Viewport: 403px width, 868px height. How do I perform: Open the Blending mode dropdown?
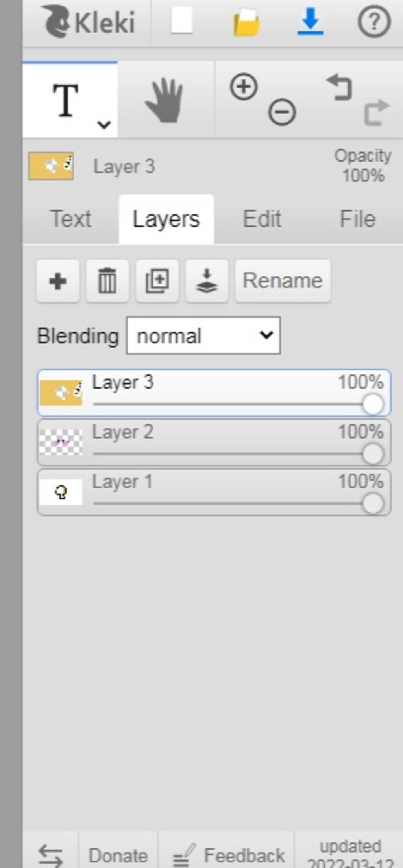click(203, 335)
